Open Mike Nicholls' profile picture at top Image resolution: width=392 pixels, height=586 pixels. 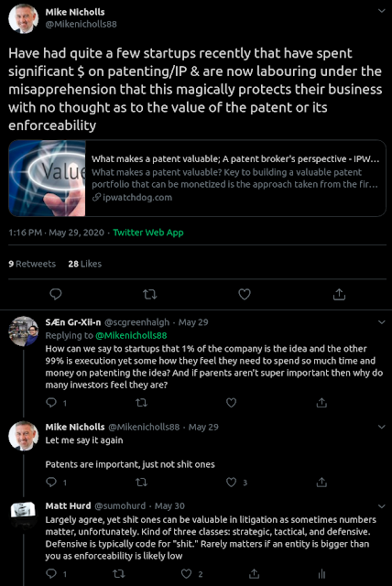tap(24, 18)
